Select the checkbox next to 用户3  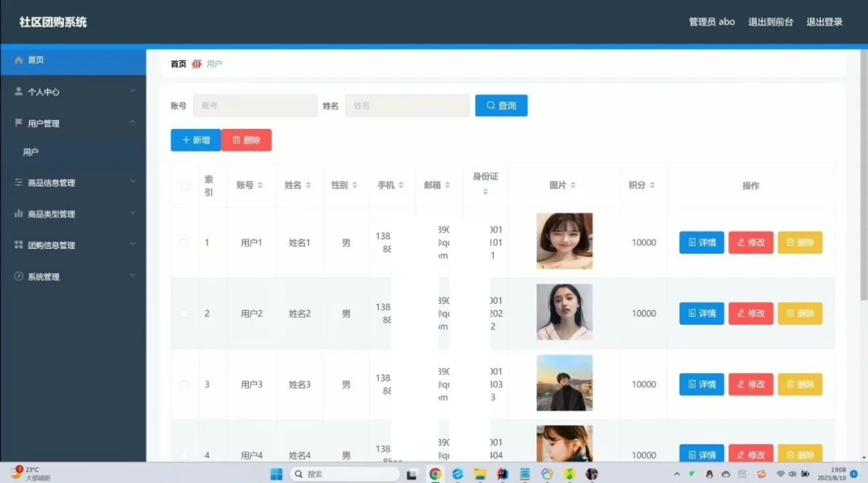(184, 384)
